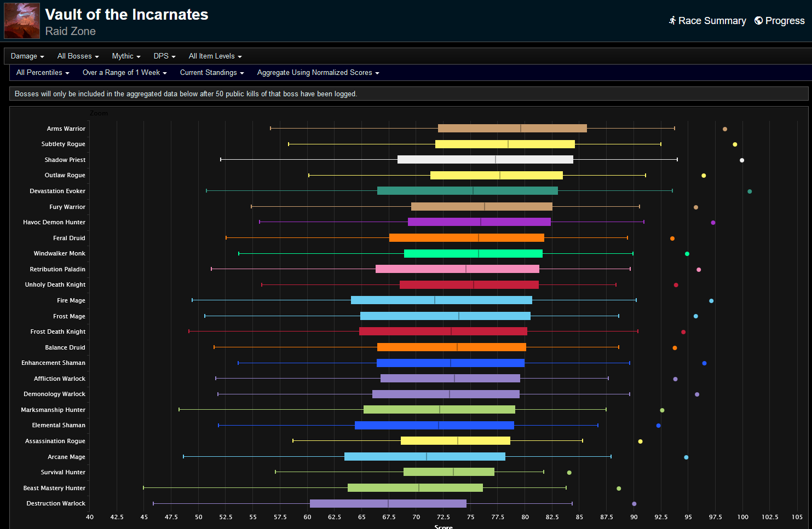The image size is (812, 529).
Task: Click the Vault of the Incarnates zone thumbnail
Action: [x=22, y=21]
